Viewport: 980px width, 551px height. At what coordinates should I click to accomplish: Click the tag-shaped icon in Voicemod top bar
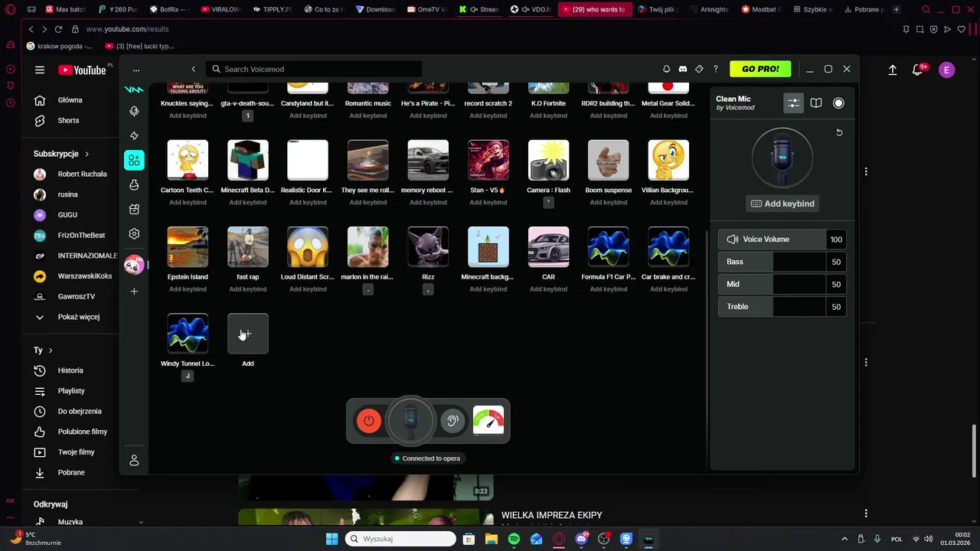point(699,69)
